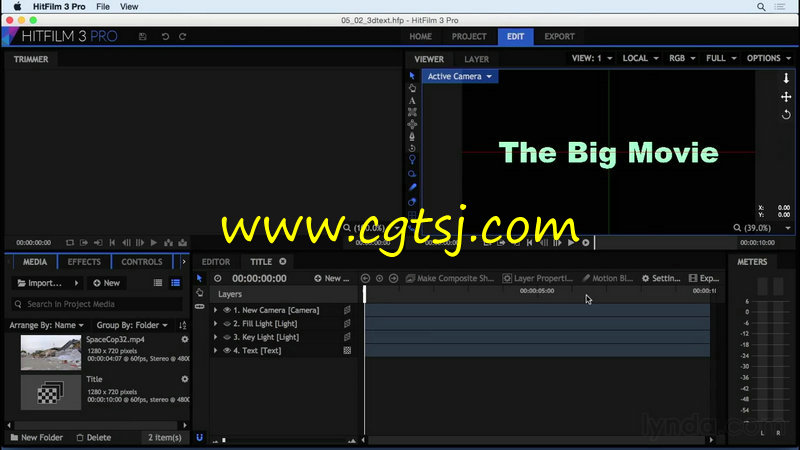
Task: Select the timeline arrow selection tool
Action: [x=199, y=279]
